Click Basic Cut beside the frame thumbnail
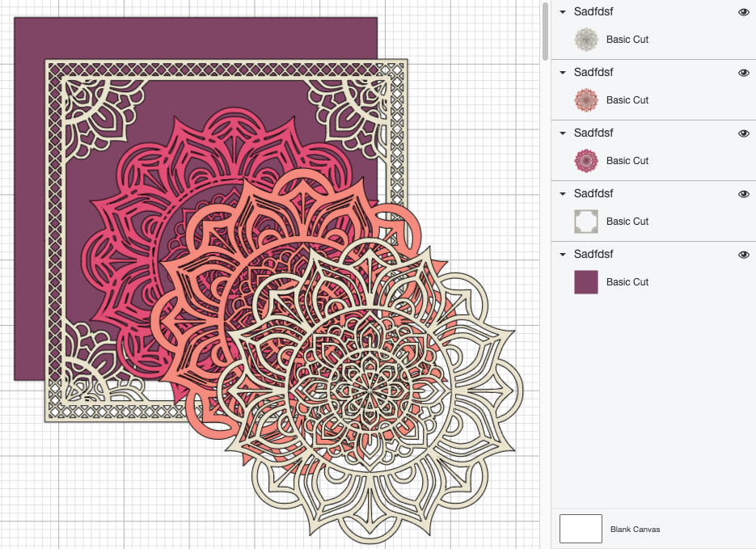 627,222
